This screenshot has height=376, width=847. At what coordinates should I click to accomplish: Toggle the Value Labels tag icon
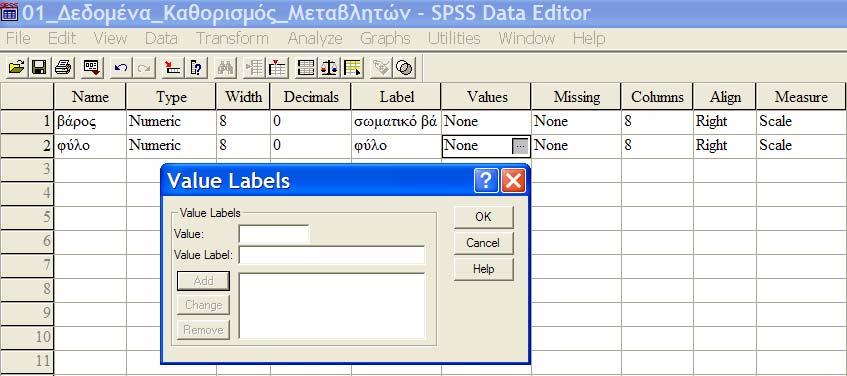[381, 68]
